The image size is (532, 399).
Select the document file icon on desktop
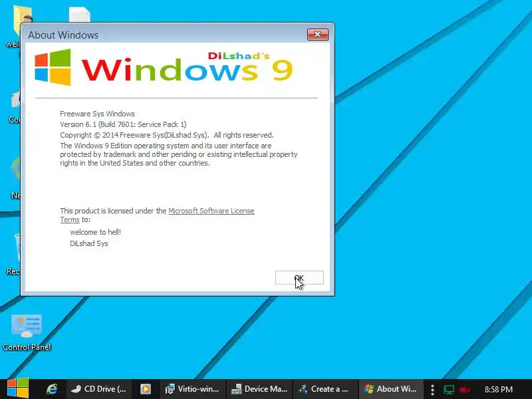79,15
